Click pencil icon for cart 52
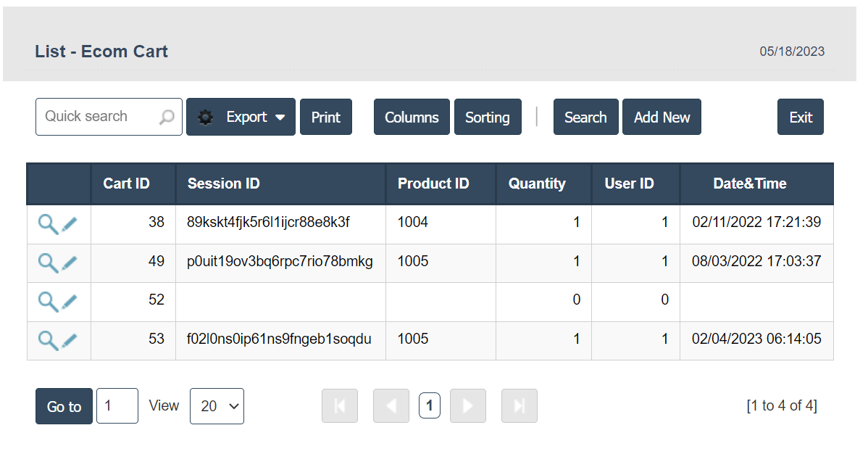Image resolution: width=868 pixels, height=470 pixels. [x=69, y=301]
